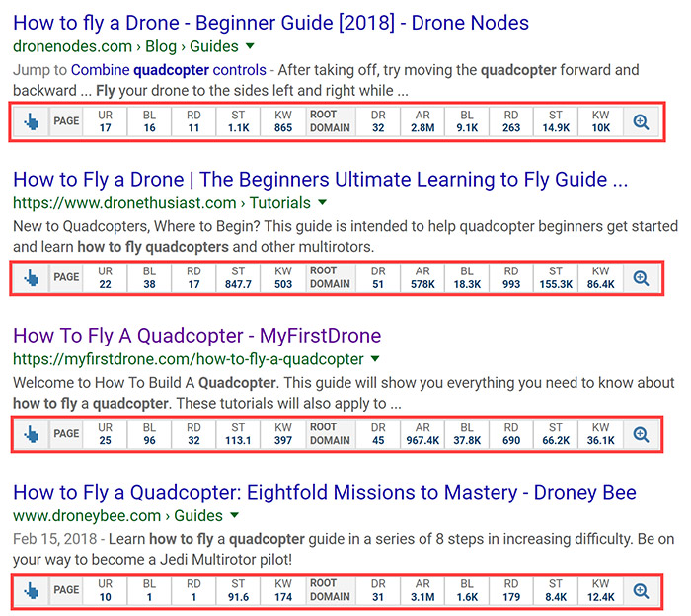Click the DR 32 metric for dronenodes

[x=378, y=121]
